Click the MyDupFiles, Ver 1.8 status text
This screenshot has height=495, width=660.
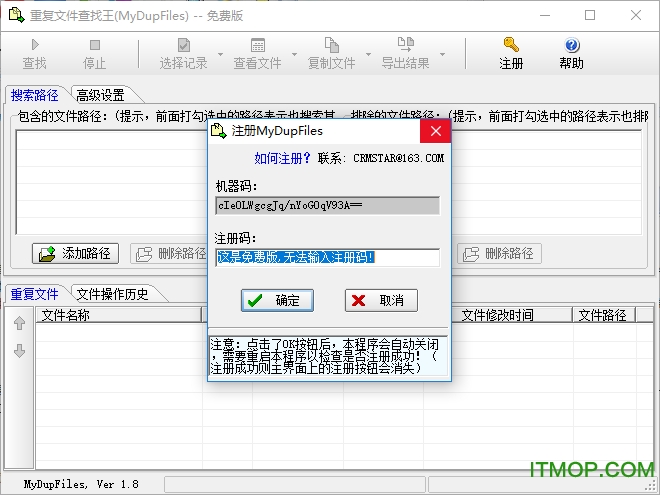81,484
